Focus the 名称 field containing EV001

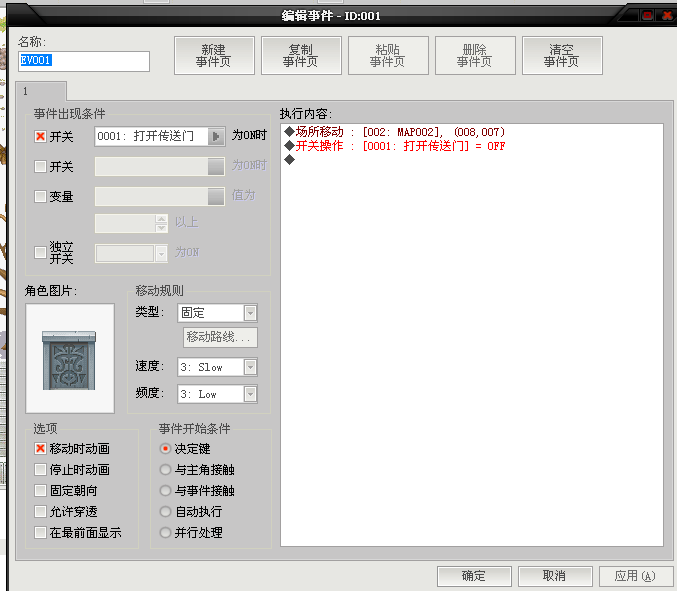pyautogui.click(x=84, y=61)
